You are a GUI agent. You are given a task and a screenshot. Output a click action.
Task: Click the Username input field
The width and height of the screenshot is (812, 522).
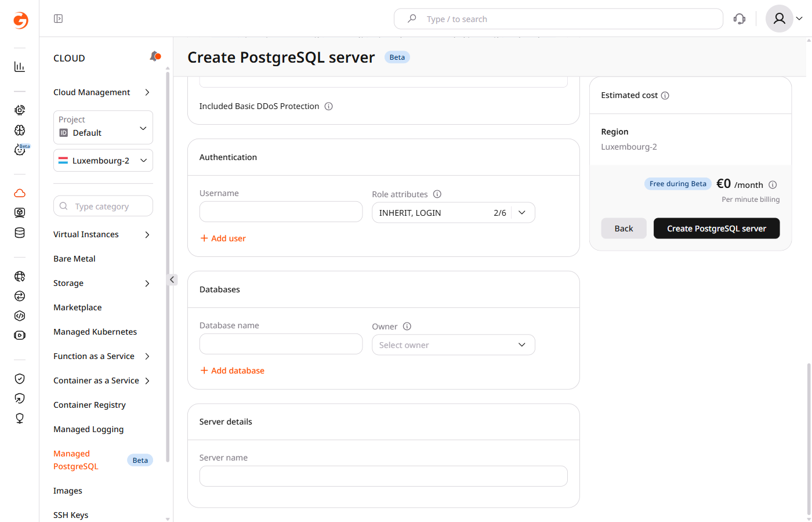(x=281, y=212)
